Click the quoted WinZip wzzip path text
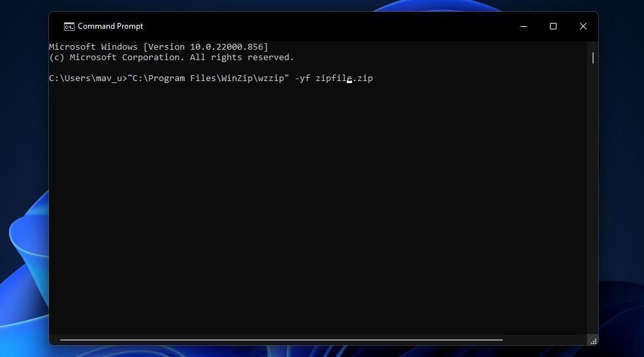The width and height of the screenshot is (644, 357). click(208, 78)
